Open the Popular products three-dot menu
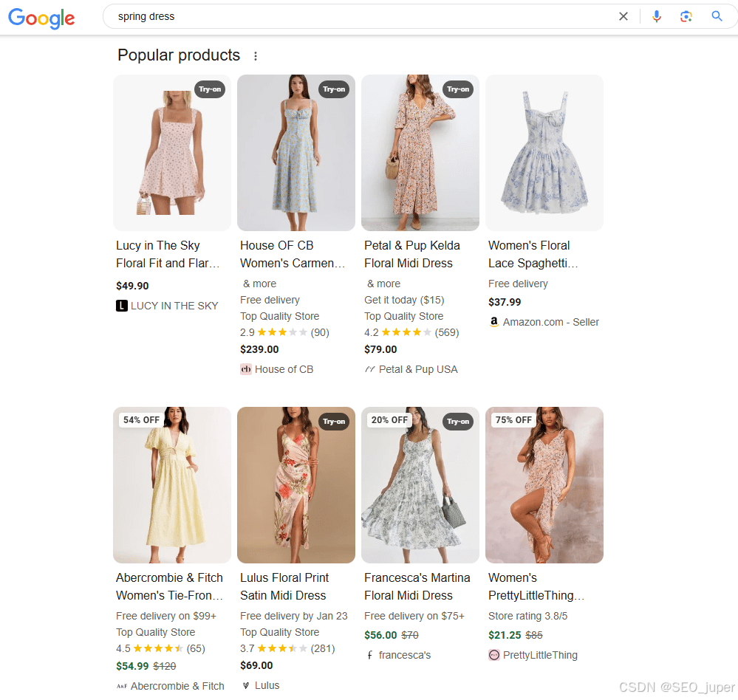Viewport: 738px width, 700px height. coord(256,56)
